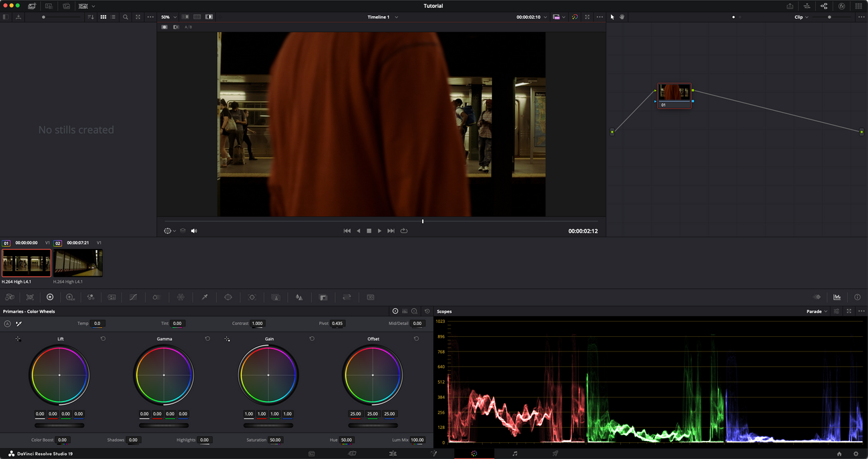Open the Tracker palette
This screenshot has width=868, height=459.
pyautogui.click(x=252, y=297)
